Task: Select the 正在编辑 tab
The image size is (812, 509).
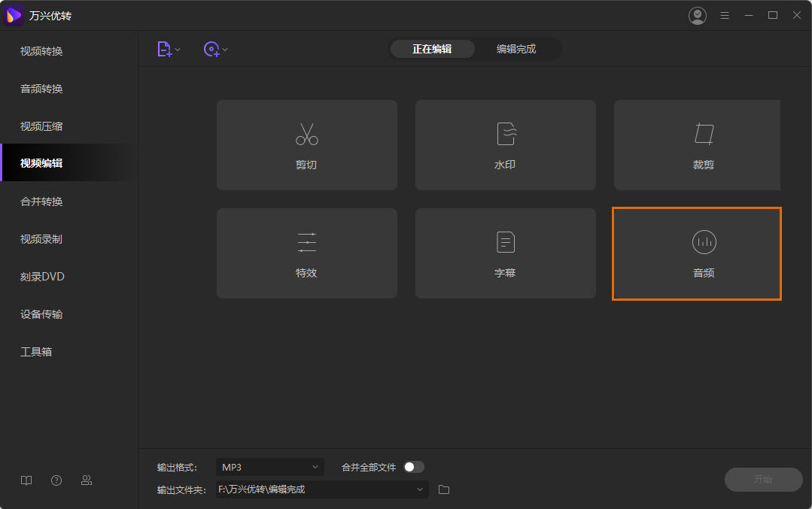Action: (x=432, y=49)
